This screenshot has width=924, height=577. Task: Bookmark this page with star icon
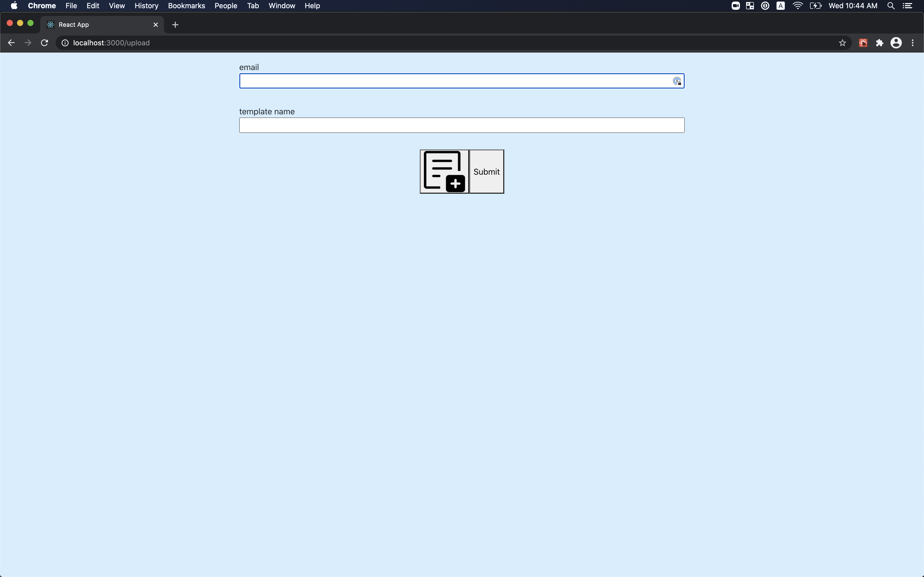coord(842,43)
